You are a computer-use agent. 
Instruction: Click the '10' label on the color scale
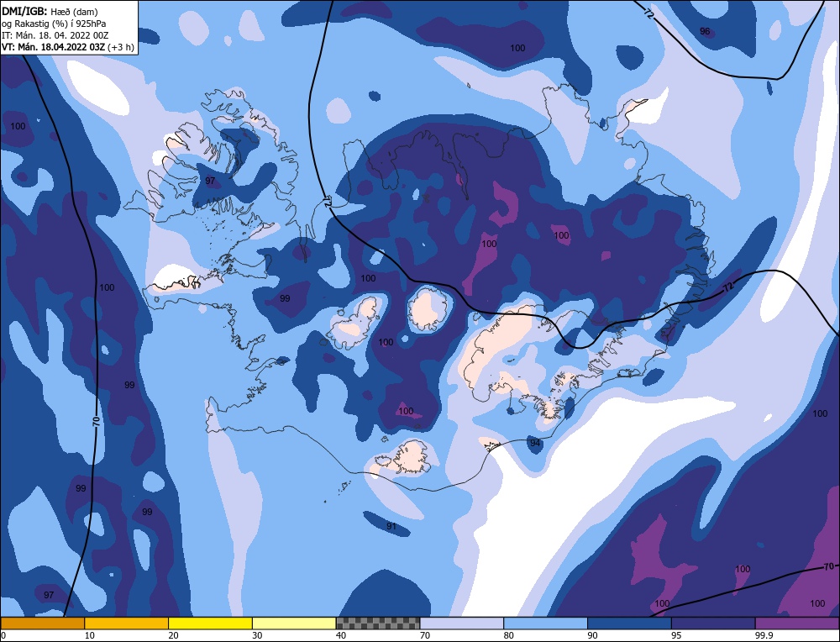tap(90, 635)
